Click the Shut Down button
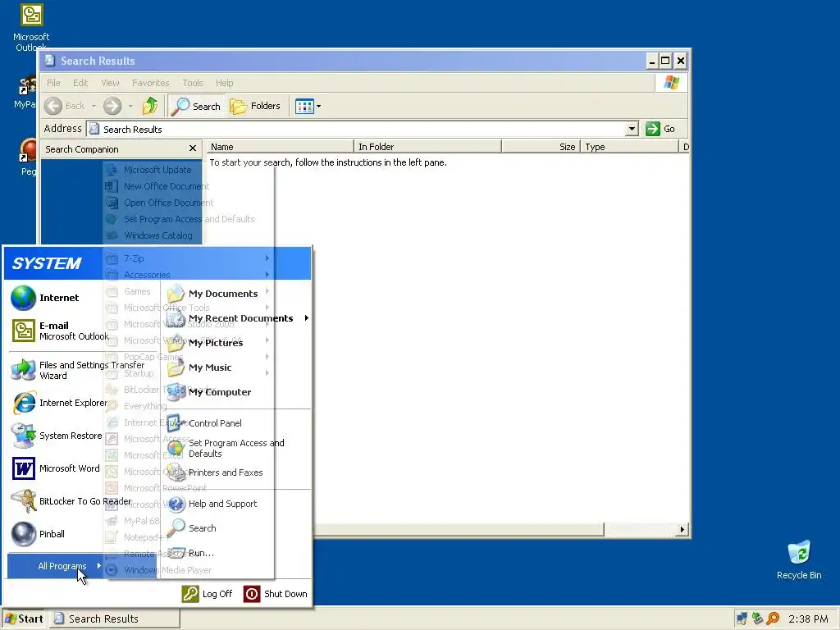The image size is (840, 630). coord(276,594)
